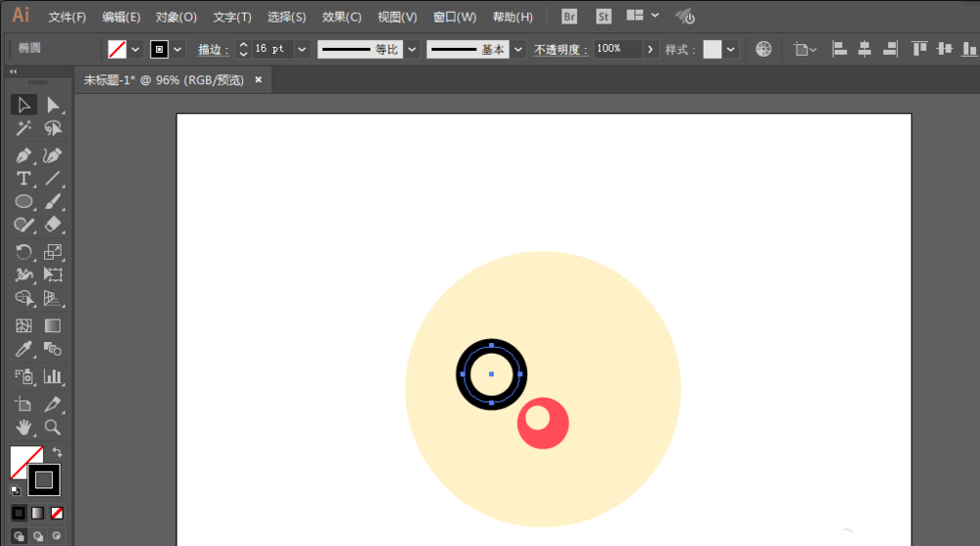The height and width of the screenshot is (546, 980).
Task: Pick the Eyedropper tool
Action: click(x=24, y=349)
